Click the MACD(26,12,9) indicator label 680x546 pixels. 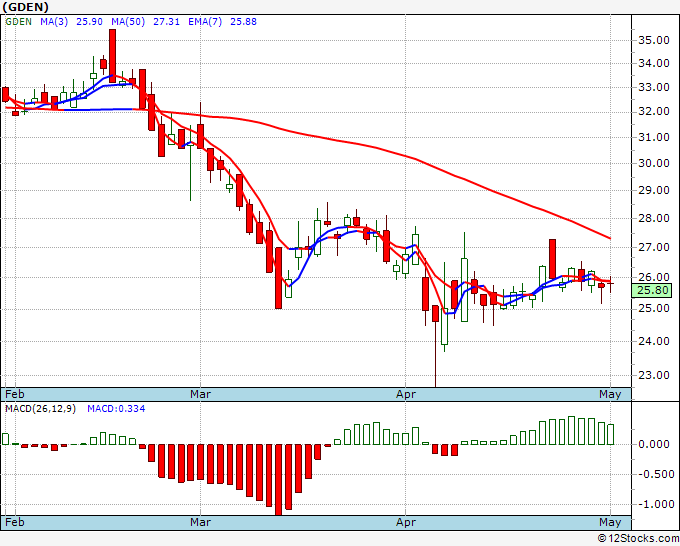point(40,409)
